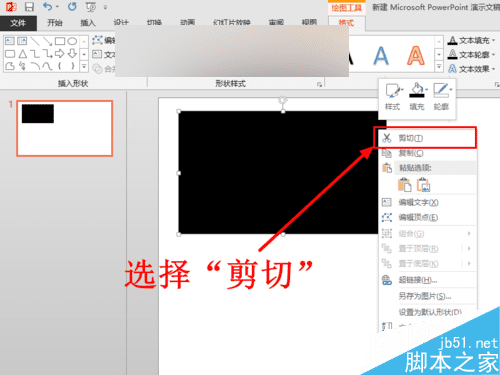The width and height of the screenshot is (500, 375).
Task: Open the shape styles dialog launcher
Action: pyautogui.click(x=319, y=85)
